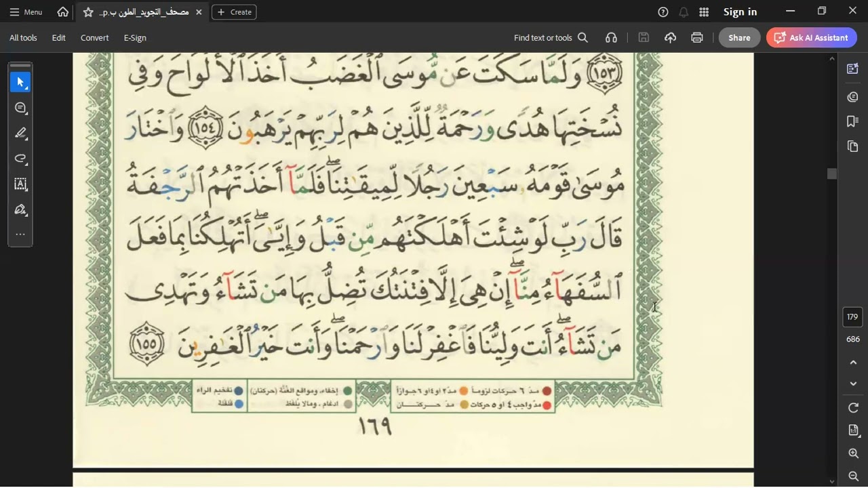
Task: Expand more tools ellipsis in quick toolbar
Action: [x=20, y=235]
